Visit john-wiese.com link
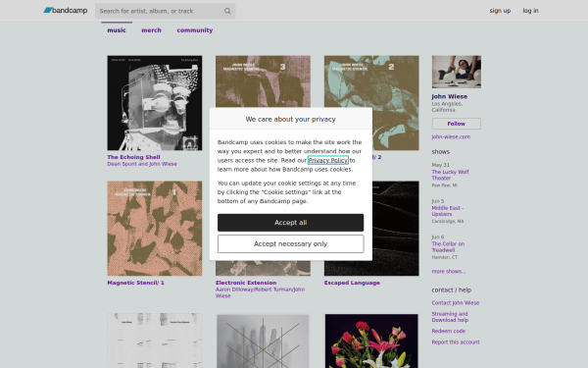The image size is (588, 368). coord(451,136)
